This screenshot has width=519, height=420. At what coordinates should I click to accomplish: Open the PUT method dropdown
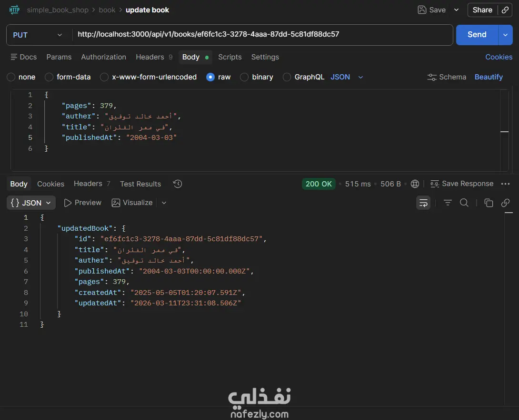(38, 35)
